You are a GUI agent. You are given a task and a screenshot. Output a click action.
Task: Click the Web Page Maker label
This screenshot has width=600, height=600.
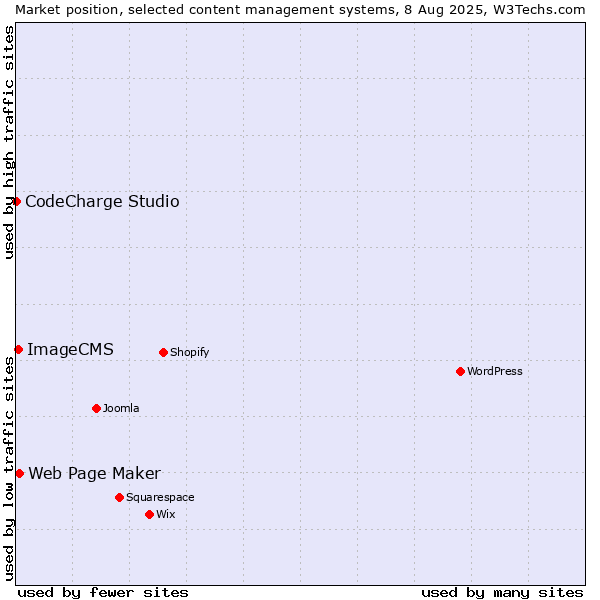point(95,474)
